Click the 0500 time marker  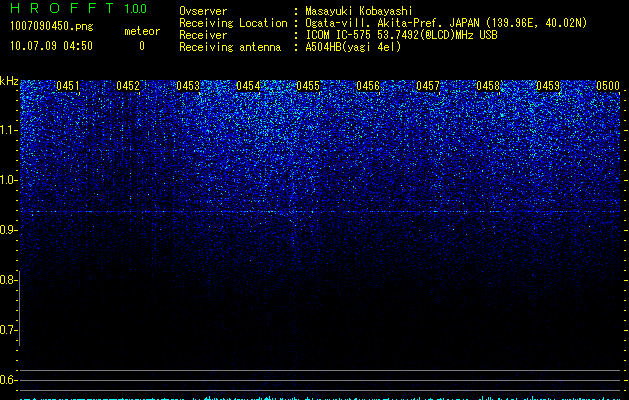point(608,85)
